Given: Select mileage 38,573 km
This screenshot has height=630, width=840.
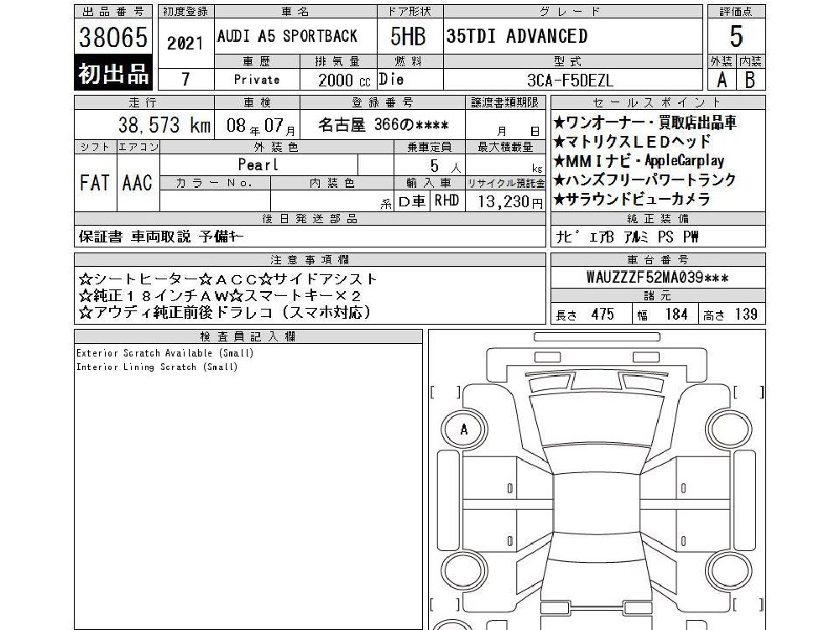Looking at the screenshot, I should pyautogui.click(x=164, y=125).
